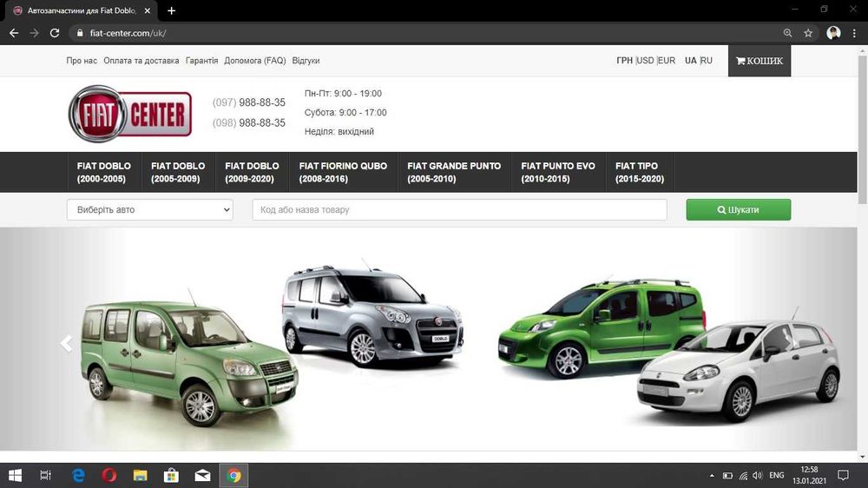
Task: Open the Відгуки reviews link
Action: pos(306,61)
